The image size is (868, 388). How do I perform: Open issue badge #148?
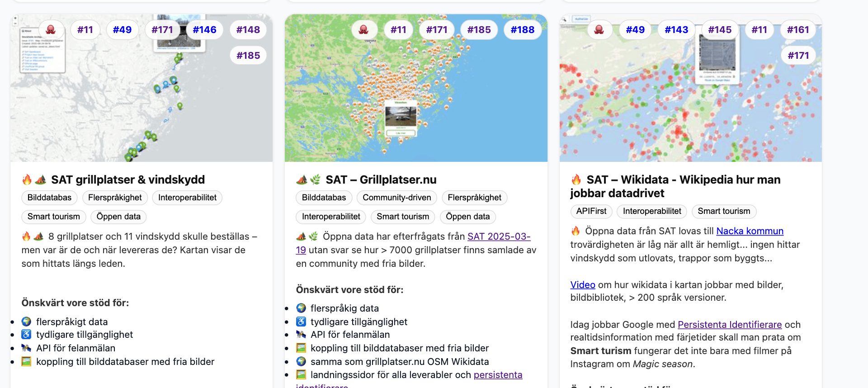pyautogui.click(x=248, y=30)
